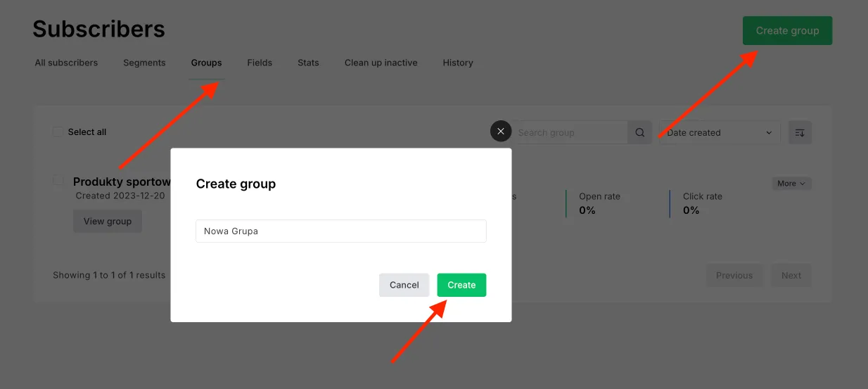Switch to the All subscribers tab

(66, 63)
